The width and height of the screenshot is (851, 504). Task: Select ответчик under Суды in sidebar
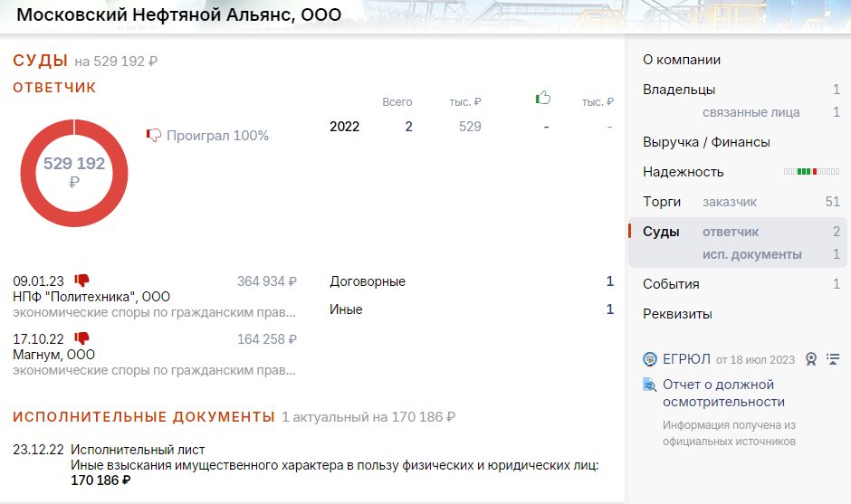[731, 232]
